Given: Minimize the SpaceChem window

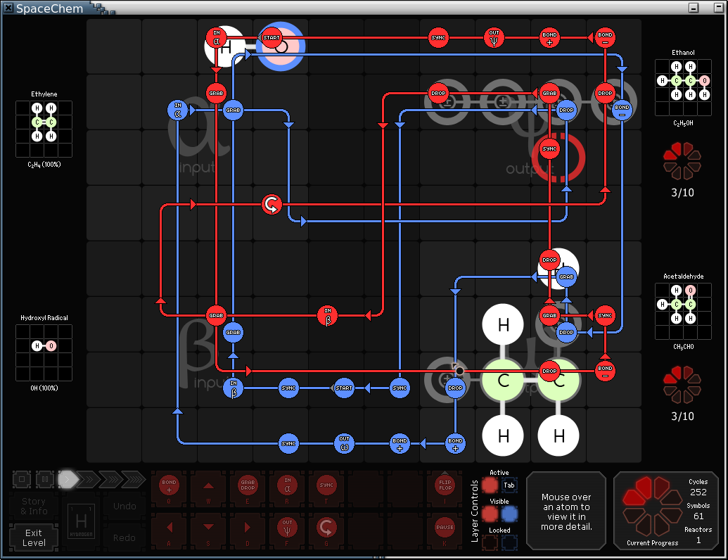Looking at the screenshot, I should [694, 8].
